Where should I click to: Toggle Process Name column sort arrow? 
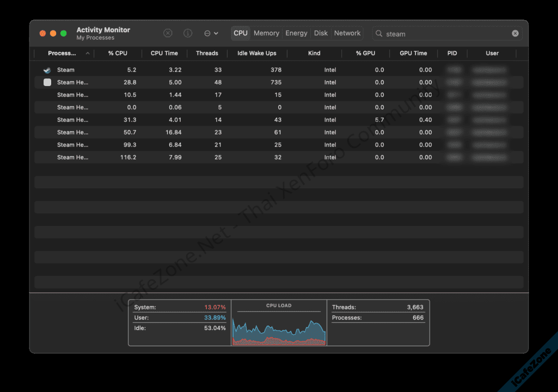point(88,53)
